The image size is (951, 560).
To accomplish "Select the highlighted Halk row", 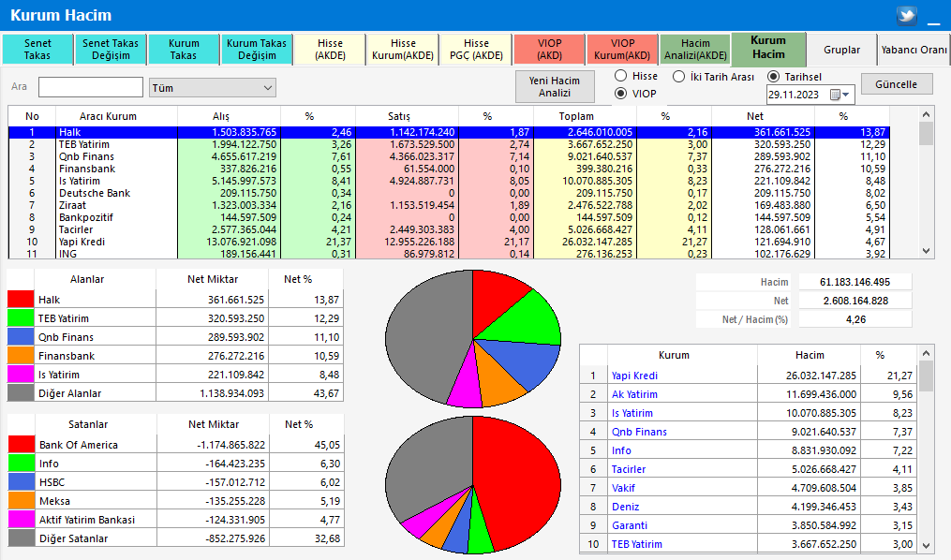I will tap(449, 132).
